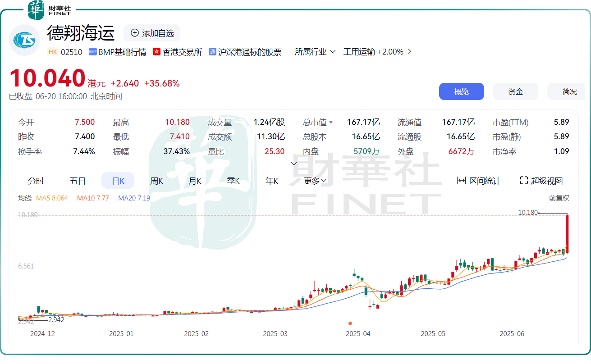Click the HK market tag
Image resolution: width=591 pixels, height=364 pixels.
[53, 52]
